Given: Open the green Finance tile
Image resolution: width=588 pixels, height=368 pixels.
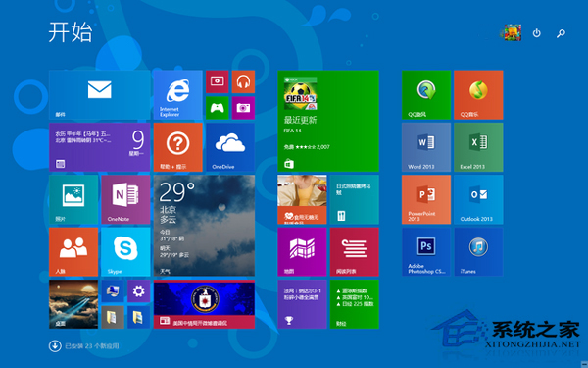Looking at the screenshot, I should point(355,304).
